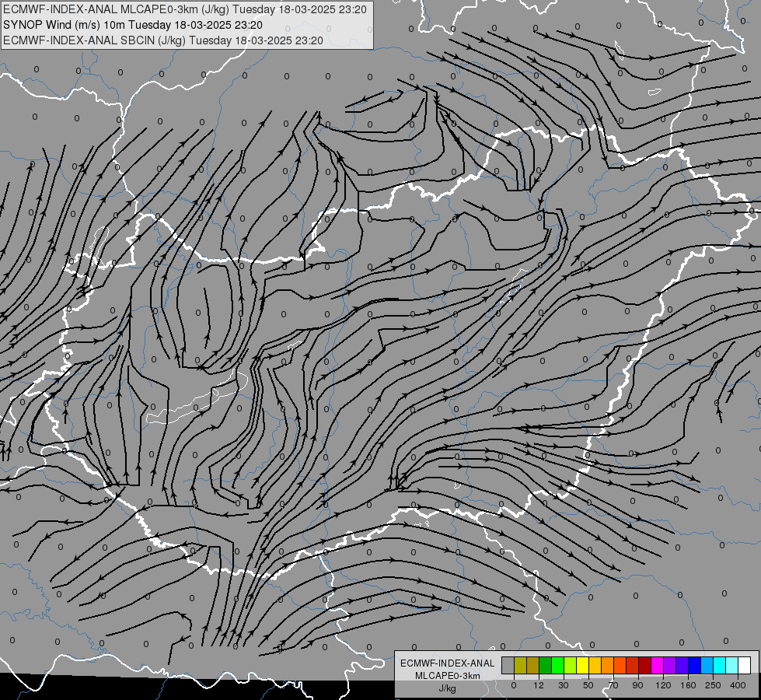Select the bright green legend swatch
The height and width of the screenshot is (700, 761).
click(557, 665)
